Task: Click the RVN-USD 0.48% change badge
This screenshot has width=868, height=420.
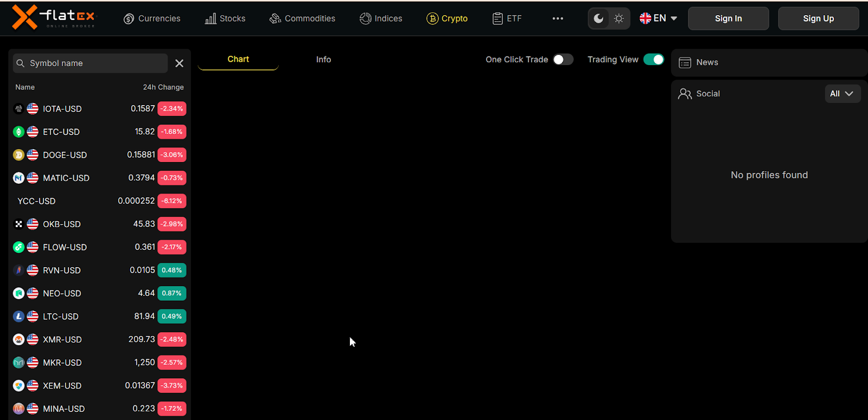Action: pos(172,270)
